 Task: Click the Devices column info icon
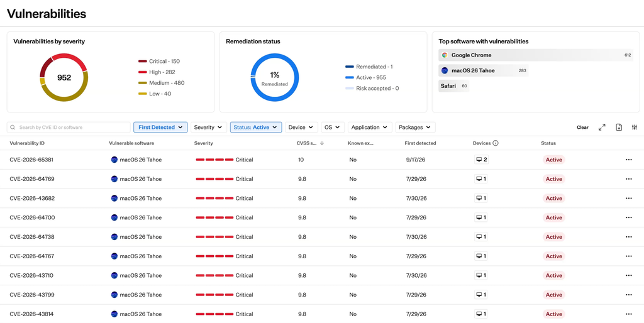[496, 143]
